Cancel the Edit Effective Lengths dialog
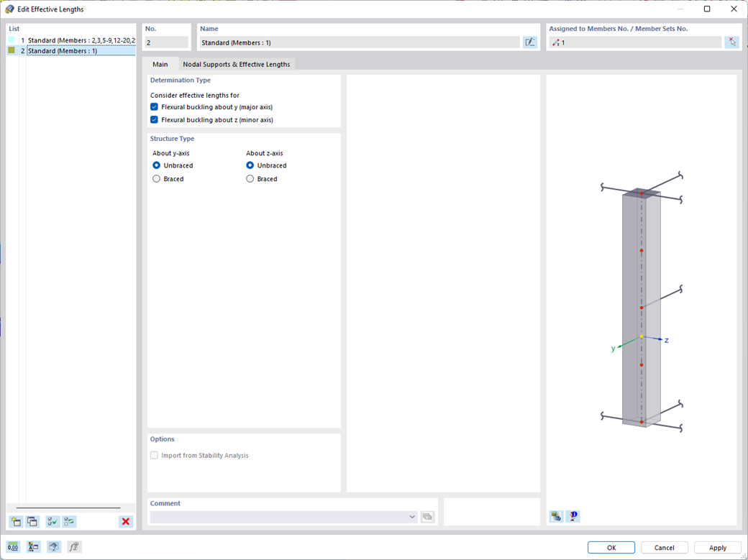Image resolution: width=748 pixels, height=560 pixels. pyautogui.click(x=664, y=547)
